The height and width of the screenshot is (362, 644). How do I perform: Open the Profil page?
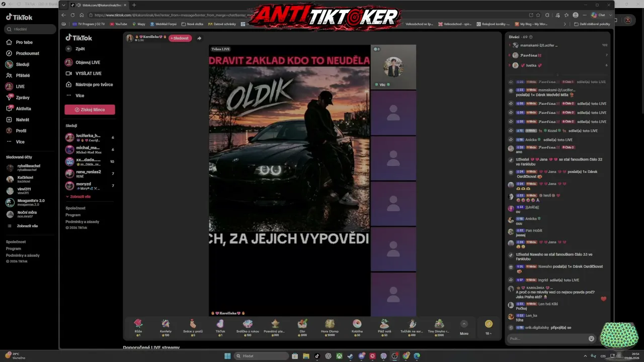(x=16, y=131)
